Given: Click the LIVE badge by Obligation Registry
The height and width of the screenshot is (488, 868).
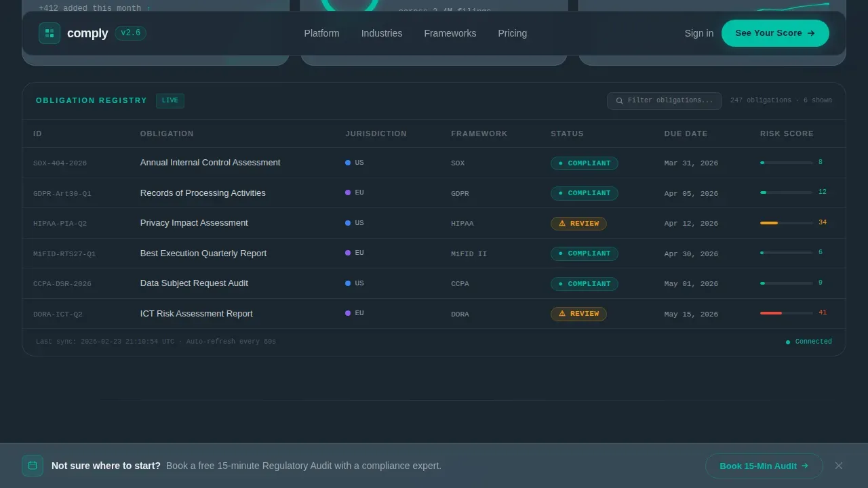Looking at the screenshot, I should pos(170,100).
